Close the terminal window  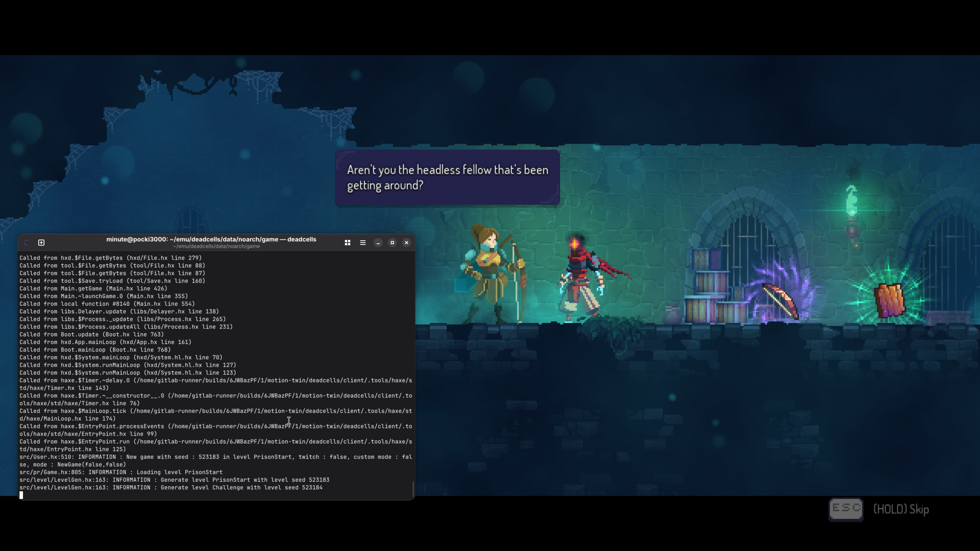[x=407, y=243]
